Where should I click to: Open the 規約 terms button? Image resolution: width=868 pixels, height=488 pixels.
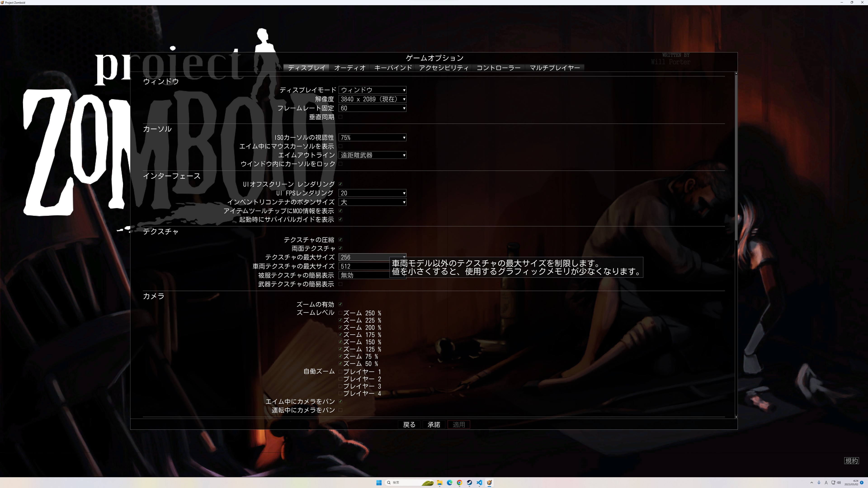[851, 461]
